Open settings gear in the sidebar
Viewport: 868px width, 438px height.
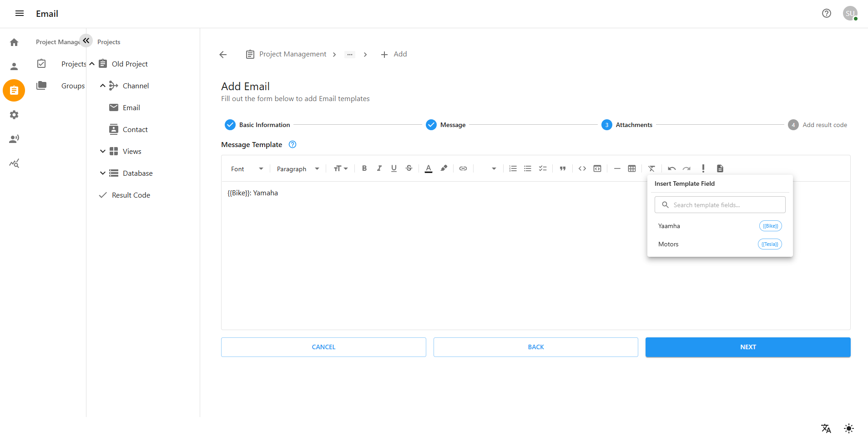click(x=14, y=115)
